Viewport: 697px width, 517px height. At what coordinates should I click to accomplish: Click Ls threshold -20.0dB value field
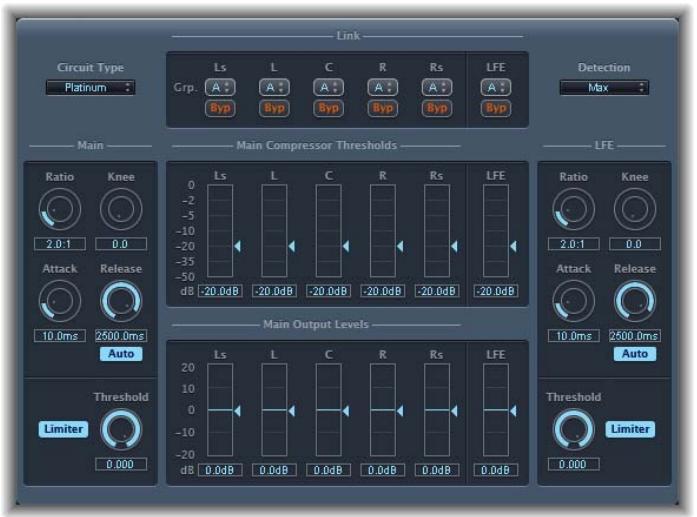pyautogui.click(x=220, y=291)
